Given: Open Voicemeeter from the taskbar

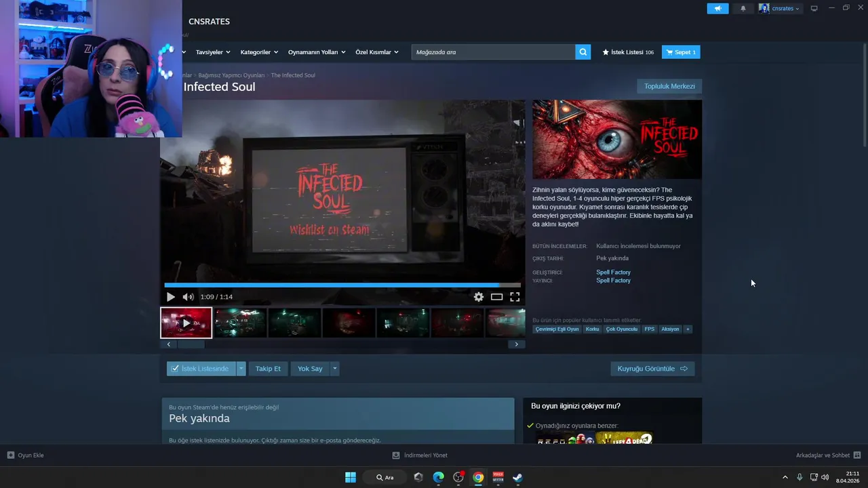Looking at the screenshot, I should (498, 477).
